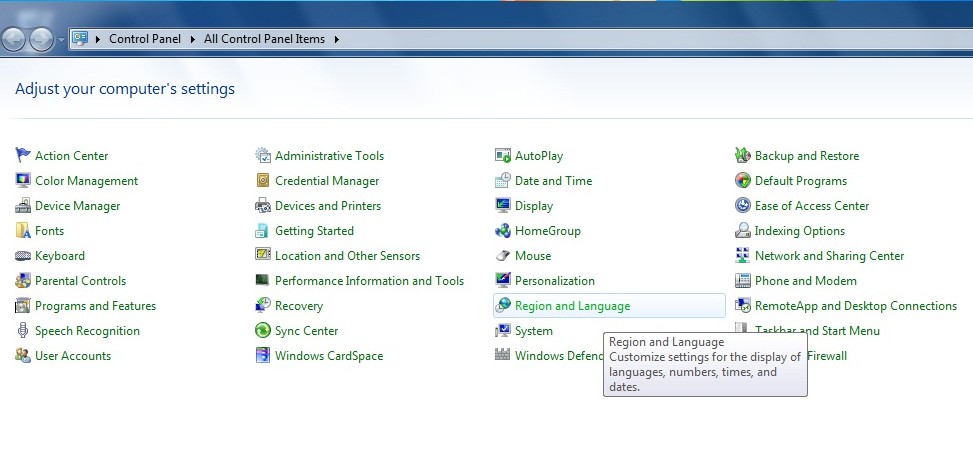Screen dimensions: 973x459
Task: Open the Sync Center link
Action: click(x=307, y=331)
